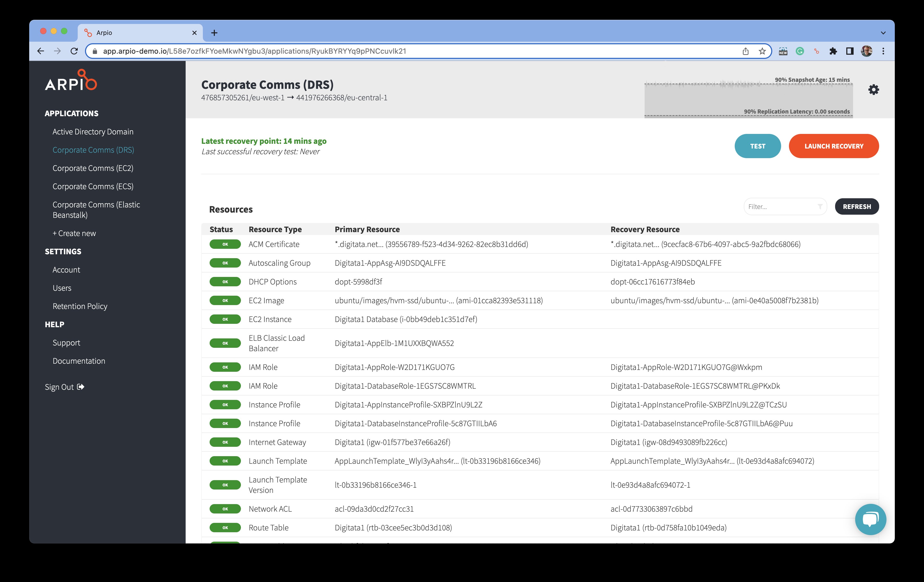Open Account settings
The width and height of the screenshot is (924, 582).
pyautogui.click(x=66, y=270)
